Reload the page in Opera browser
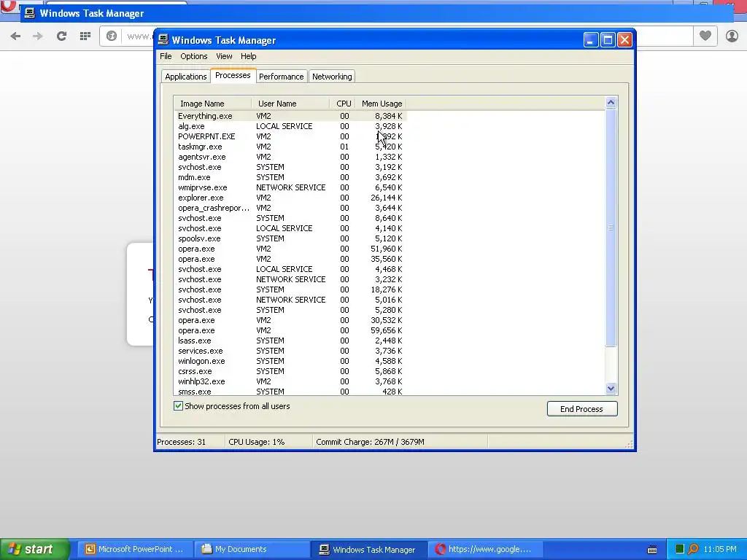Screen dimensions: 747x560 61,36
